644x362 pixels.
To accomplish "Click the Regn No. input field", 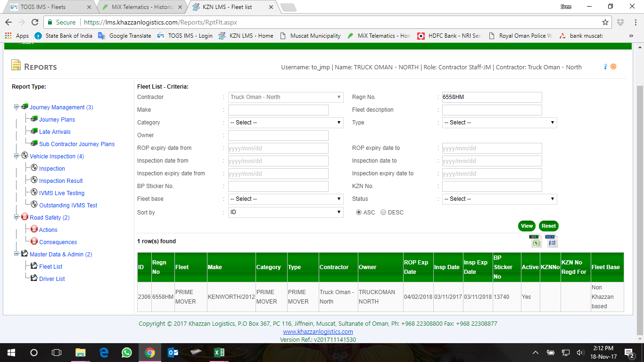I will coord(492,97).
